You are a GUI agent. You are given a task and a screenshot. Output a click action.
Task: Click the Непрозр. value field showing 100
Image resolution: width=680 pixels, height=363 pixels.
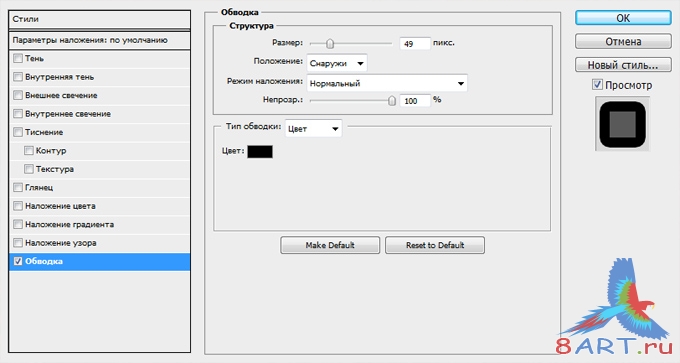[415, 101]
